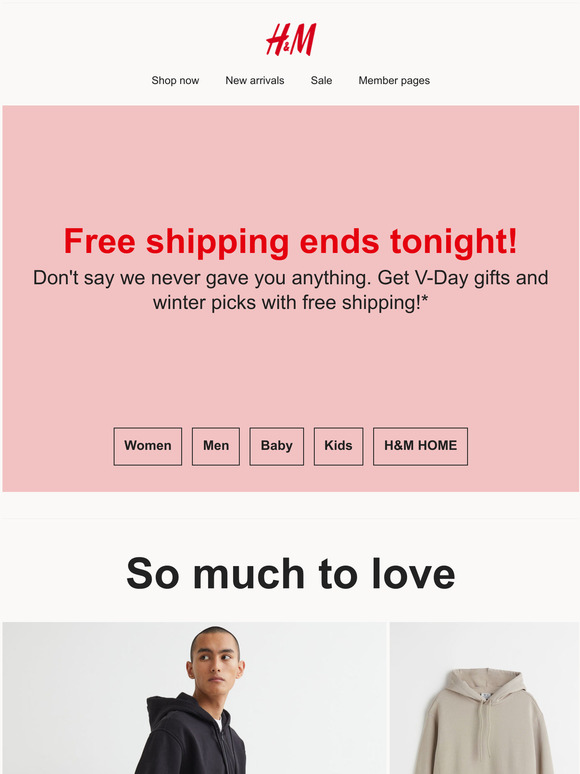Viewport: 580px width, 774px height.
Task: Click the V-Day gifts promo text
Action: point(290,290)
